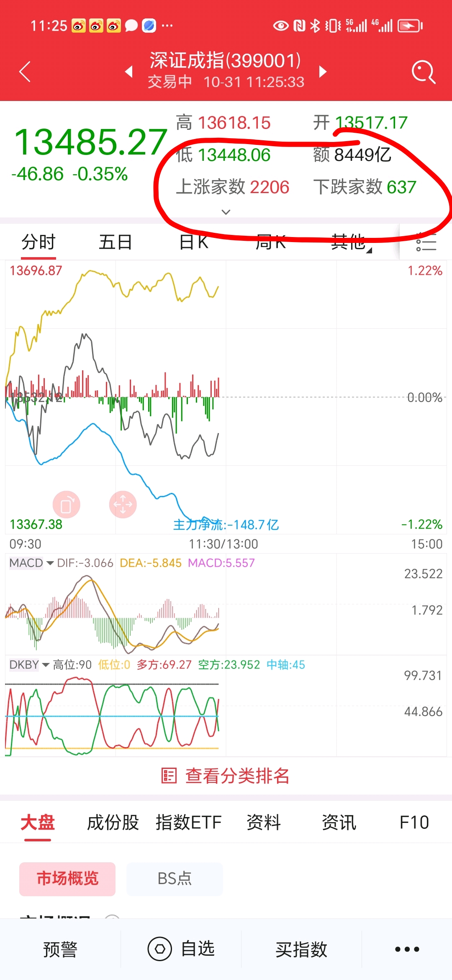Screen dimensions: 452x980
Task: Tap the 买指数 button
Action: [x=301, y=949]
